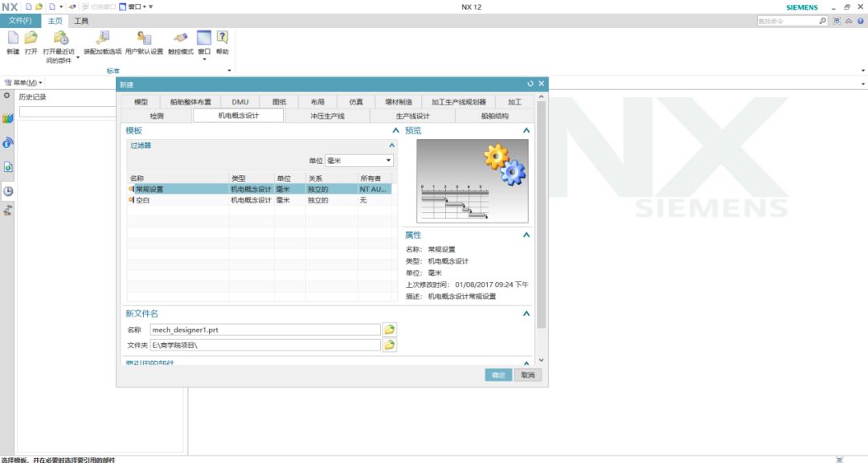Switch to the 仿真 simulation tab

(356, 102)
